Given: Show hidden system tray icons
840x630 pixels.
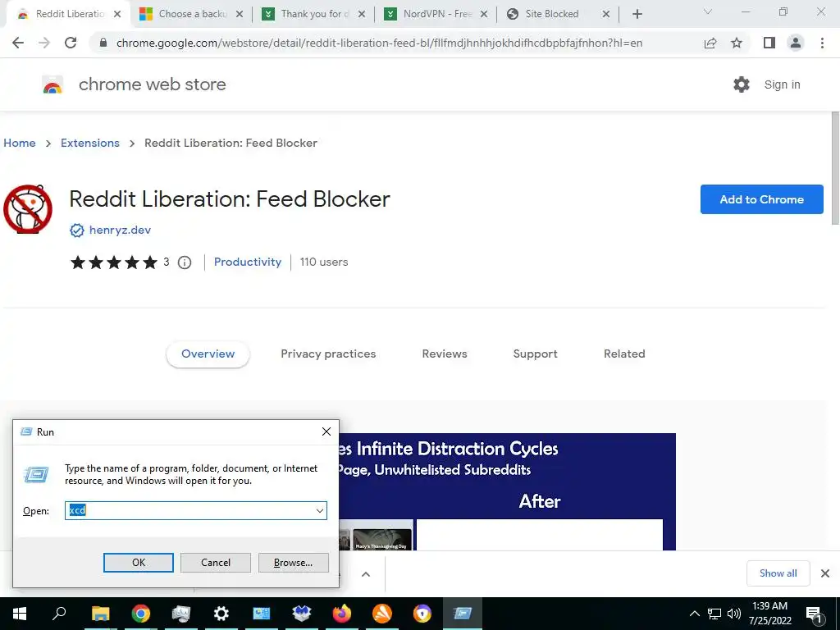Looking at the screenshot, I should (694, 614).
